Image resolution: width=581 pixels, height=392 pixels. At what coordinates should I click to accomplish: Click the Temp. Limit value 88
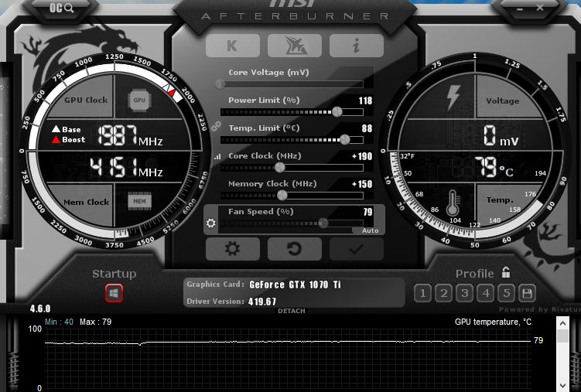tap(367, 128)
